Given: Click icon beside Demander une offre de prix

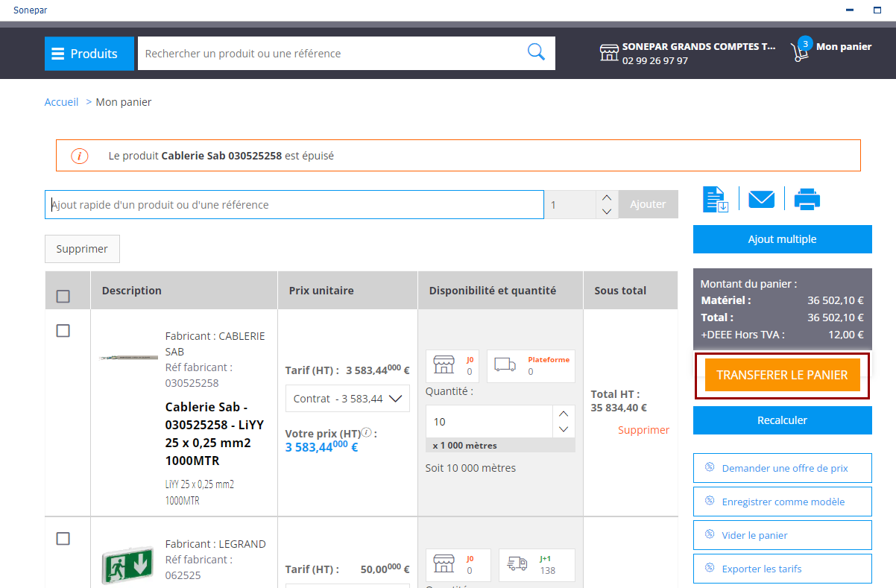Looking at the screenshot, I should tap(710, 467).
